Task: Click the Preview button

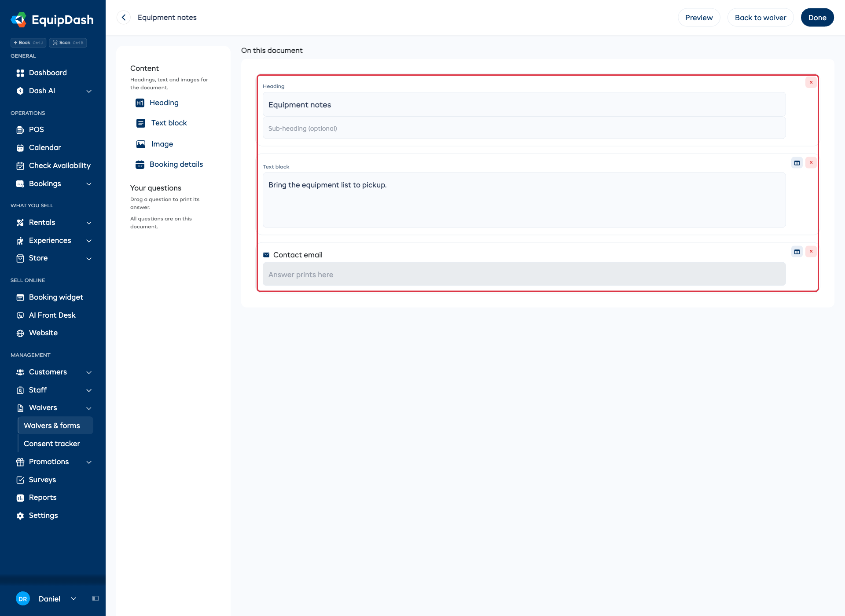Action: (x=699, y=18)
